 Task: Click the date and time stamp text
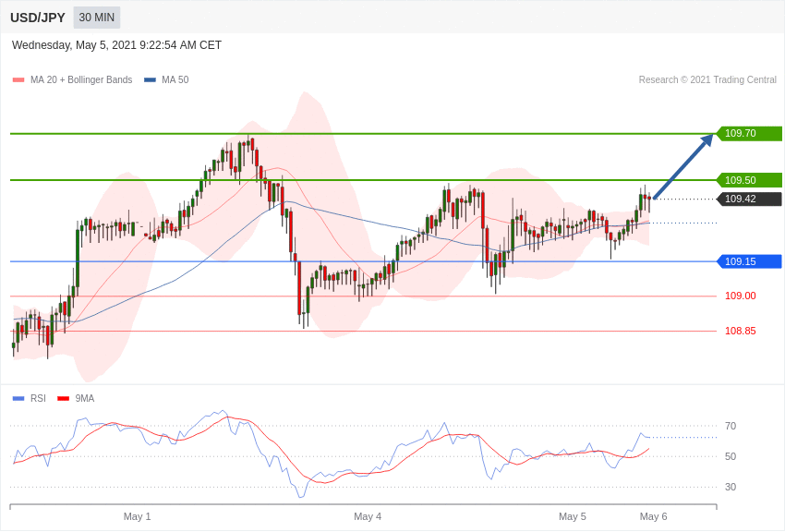(x=116, y=45)
